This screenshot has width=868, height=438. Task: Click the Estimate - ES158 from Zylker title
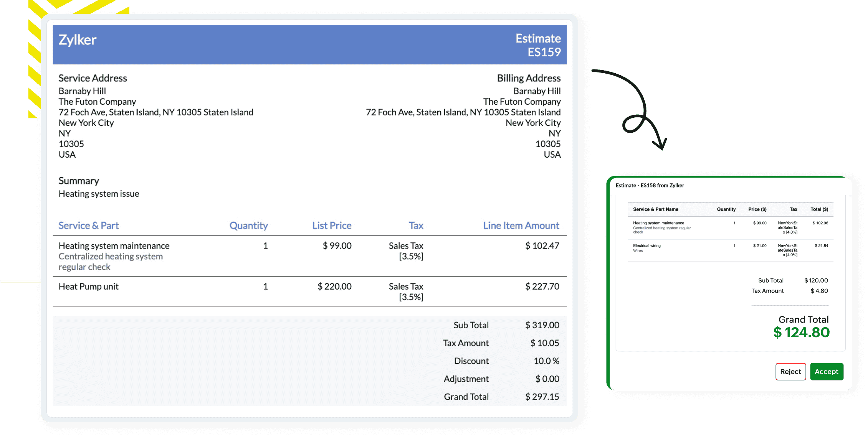pyautogui.click(x=650, y=185)
